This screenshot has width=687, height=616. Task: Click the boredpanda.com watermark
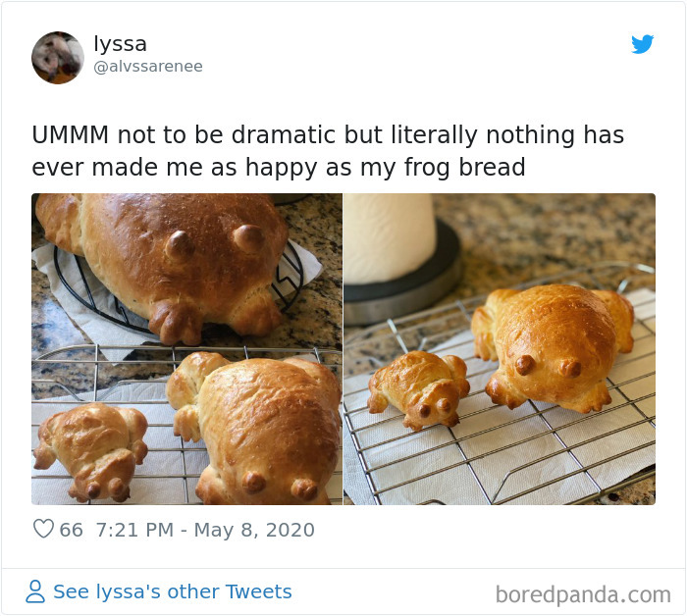(583, 595)
